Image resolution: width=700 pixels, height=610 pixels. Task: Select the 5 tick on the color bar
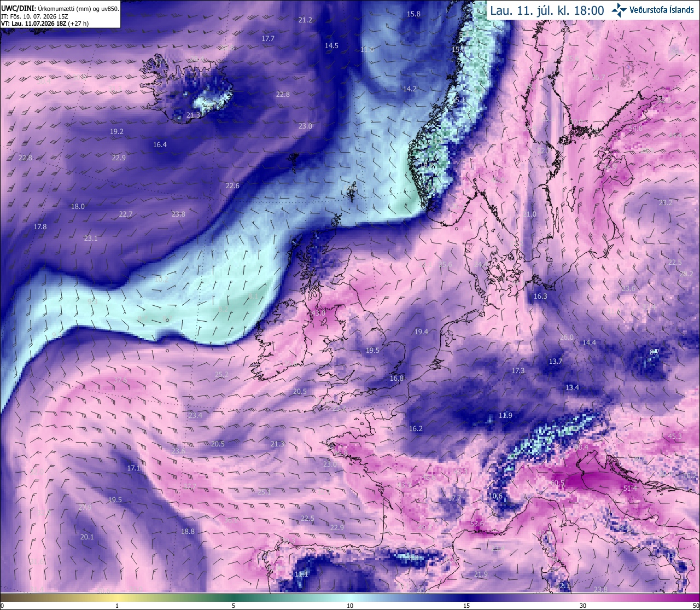point(234,605)
